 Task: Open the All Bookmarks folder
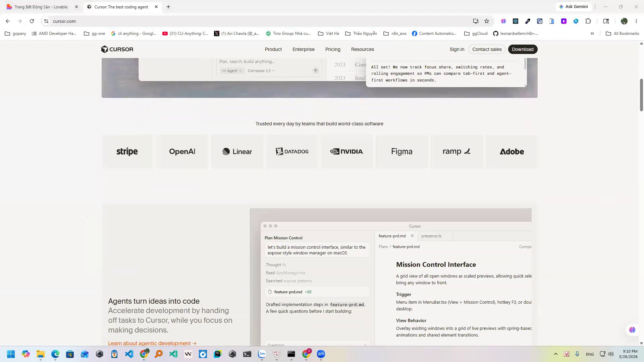[623, 34]
